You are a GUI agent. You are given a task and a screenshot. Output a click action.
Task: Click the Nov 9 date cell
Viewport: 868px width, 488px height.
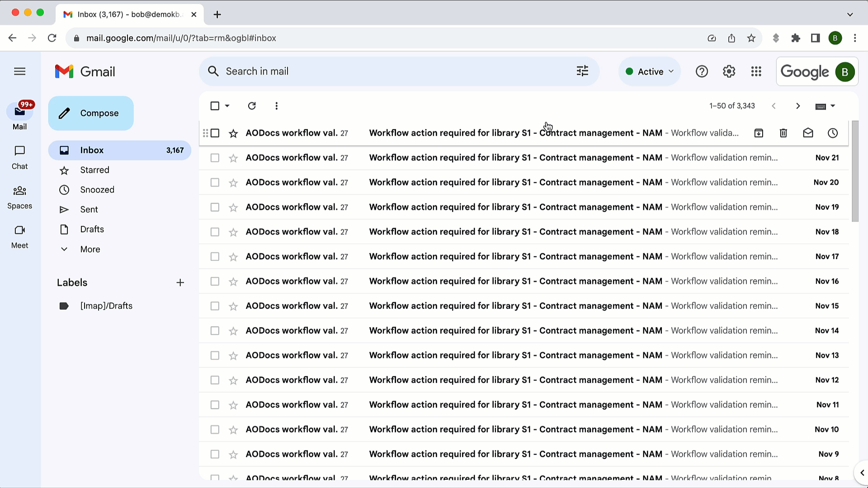click(828, 454)
